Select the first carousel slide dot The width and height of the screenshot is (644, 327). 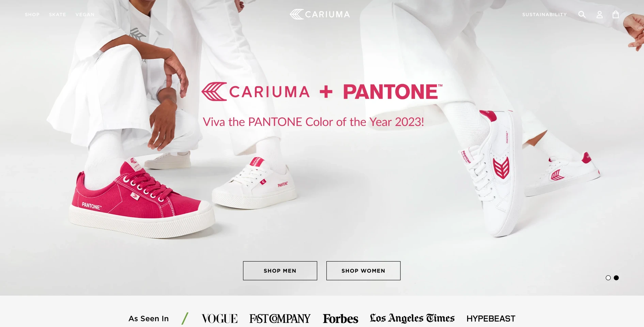click(x=608, y=278)
